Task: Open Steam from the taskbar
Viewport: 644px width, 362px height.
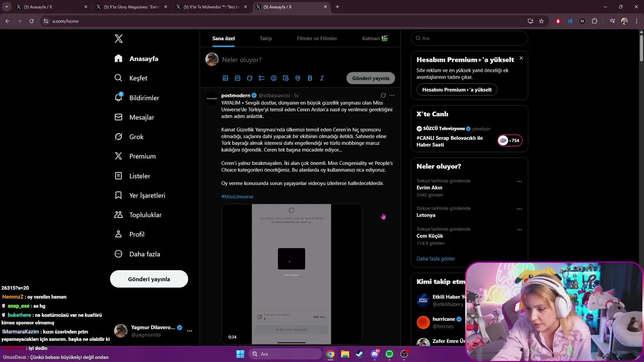Action: click(359, 354)
